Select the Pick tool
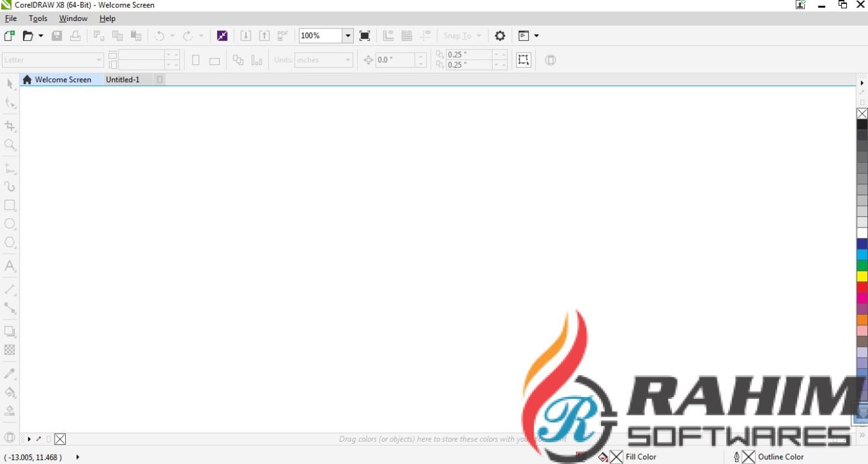The image size is (868, 464). 10,84
